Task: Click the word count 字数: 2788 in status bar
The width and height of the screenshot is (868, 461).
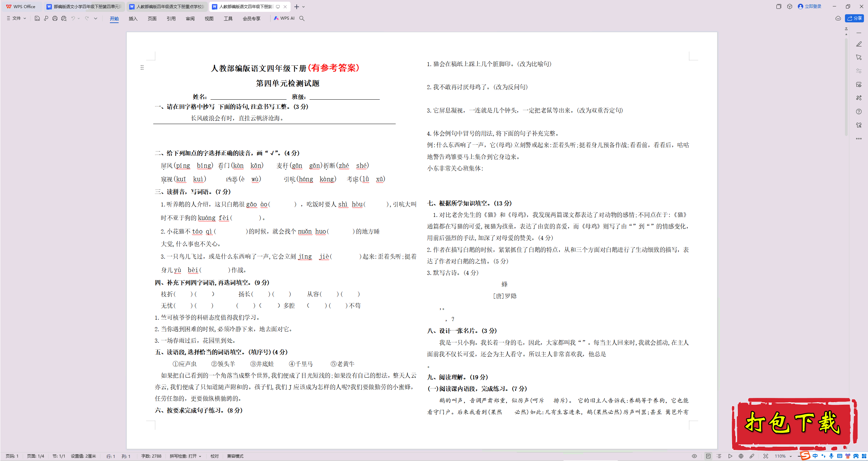Action: 151,456
